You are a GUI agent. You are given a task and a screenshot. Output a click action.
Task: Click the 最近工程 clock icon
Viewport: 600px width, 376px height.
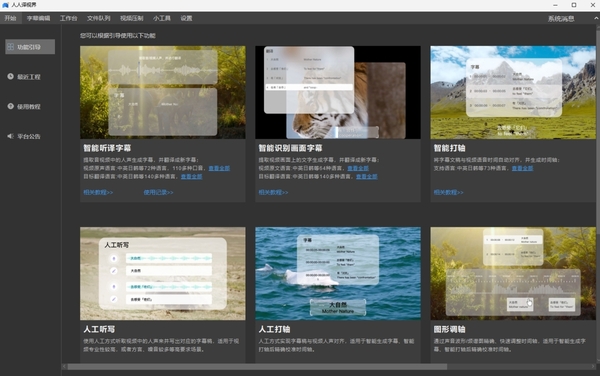(x=10, y=77)
